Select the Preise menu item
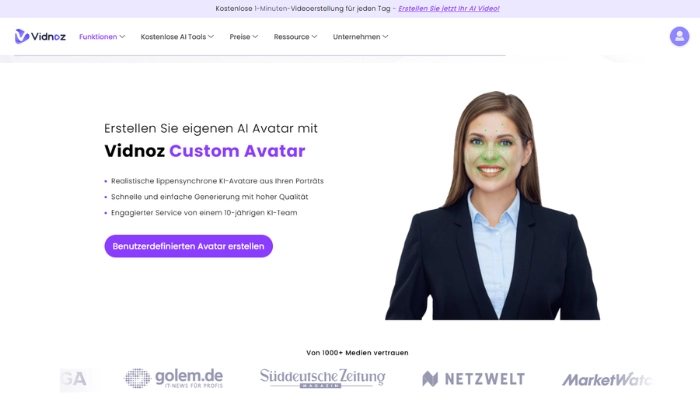 point(240,37)
